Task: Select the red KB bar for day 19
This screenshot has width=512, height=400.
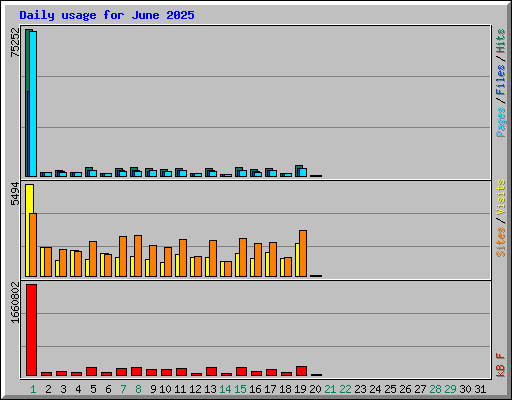Action: point(301,371)
